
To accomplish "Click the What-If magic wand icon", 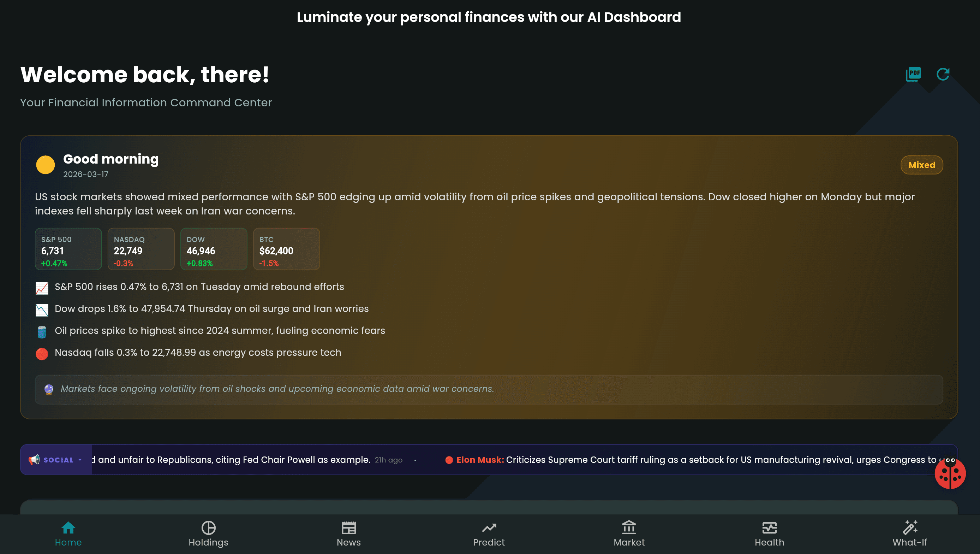I will tap(910, 528).
